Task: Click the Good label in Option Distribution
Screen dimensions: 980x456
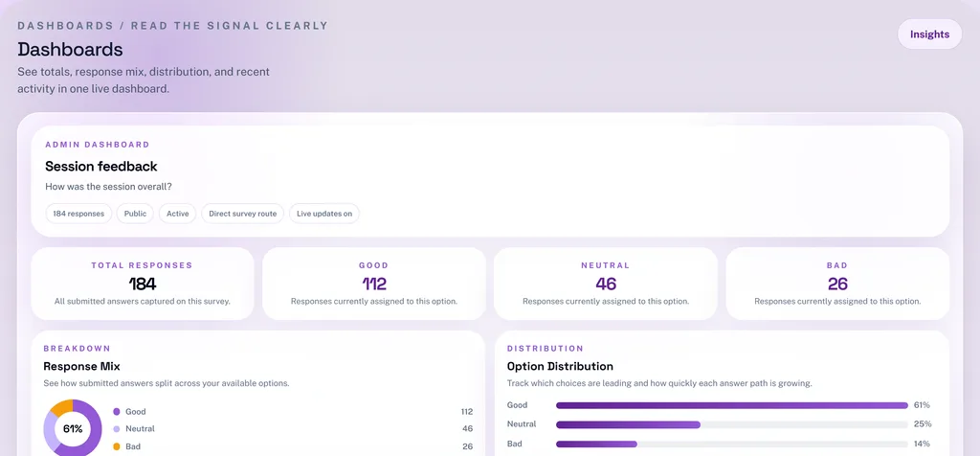Action: tap(517, 404)
